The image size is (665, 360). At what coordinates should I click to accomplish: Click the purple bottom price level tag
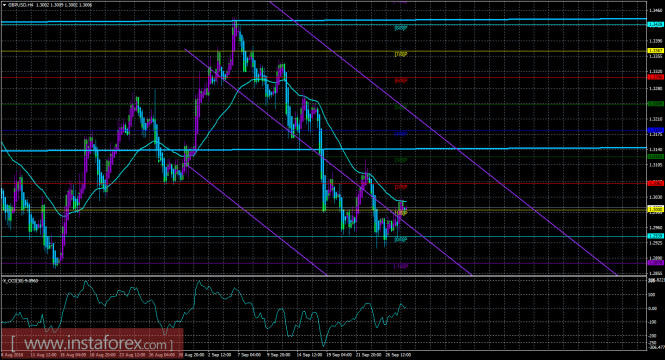656,263
